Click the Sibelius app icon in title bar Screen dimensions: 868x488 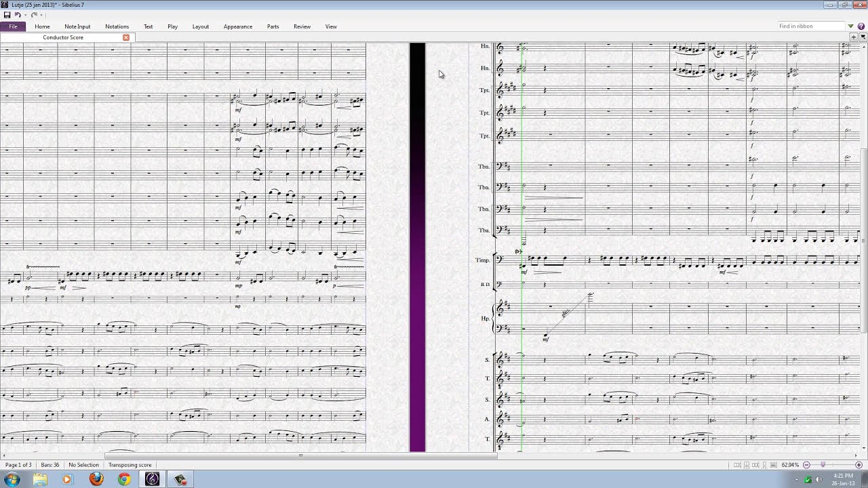(5, 5)
